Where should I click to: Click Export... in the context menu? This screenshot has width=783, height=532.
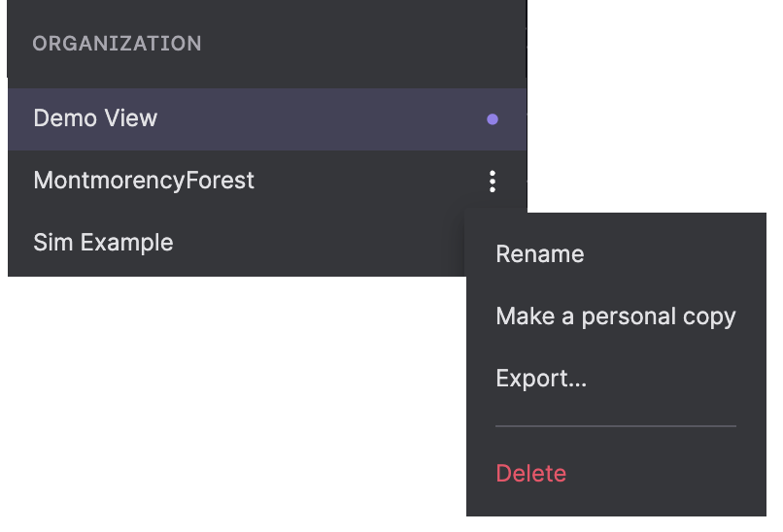pyautogui.click(x=541, y=379)
